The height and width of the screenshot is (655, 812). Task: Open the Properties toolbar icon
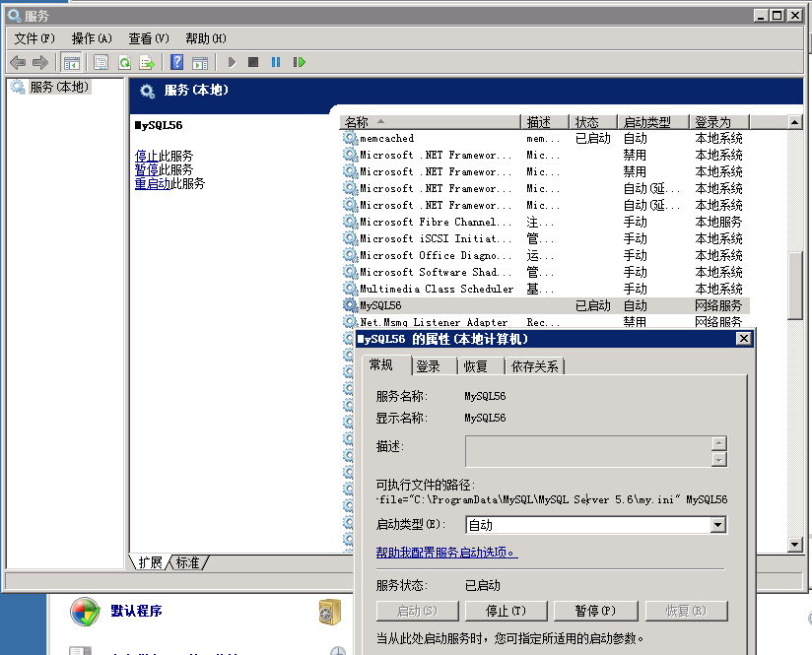101,63
